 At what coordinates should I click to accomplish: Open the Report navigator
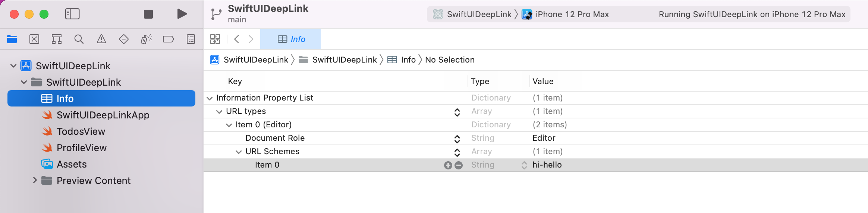[x=191, y=39]
